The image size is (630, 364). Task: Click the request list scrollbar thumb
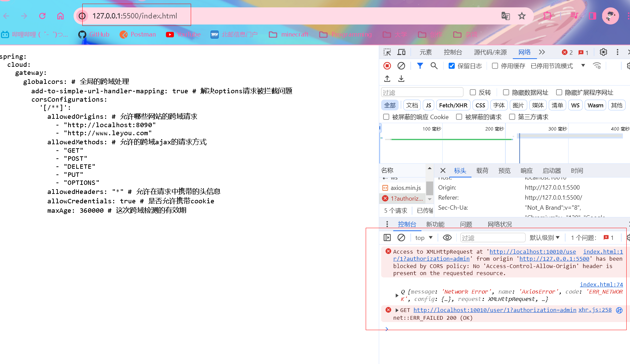(430, 188)
